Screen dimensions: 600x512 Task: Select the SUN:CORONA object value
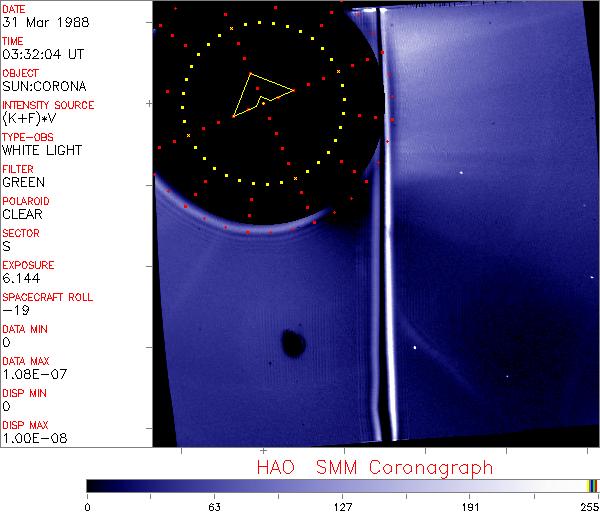38,86
